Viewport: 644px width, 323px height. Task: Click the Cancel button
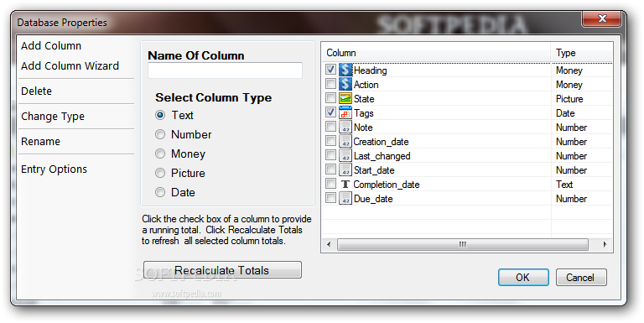click(581, 278)
